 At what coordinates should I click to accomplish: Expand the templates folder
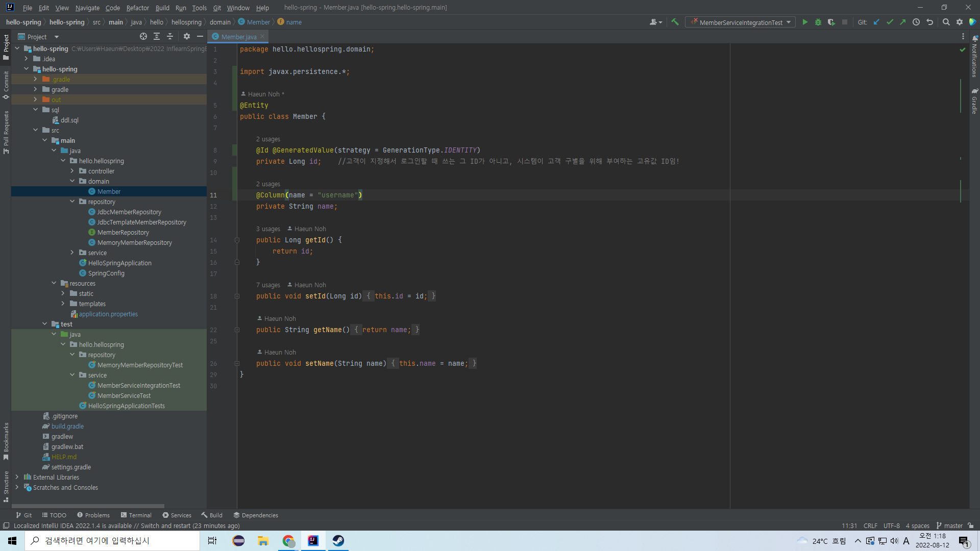point(63,304)
